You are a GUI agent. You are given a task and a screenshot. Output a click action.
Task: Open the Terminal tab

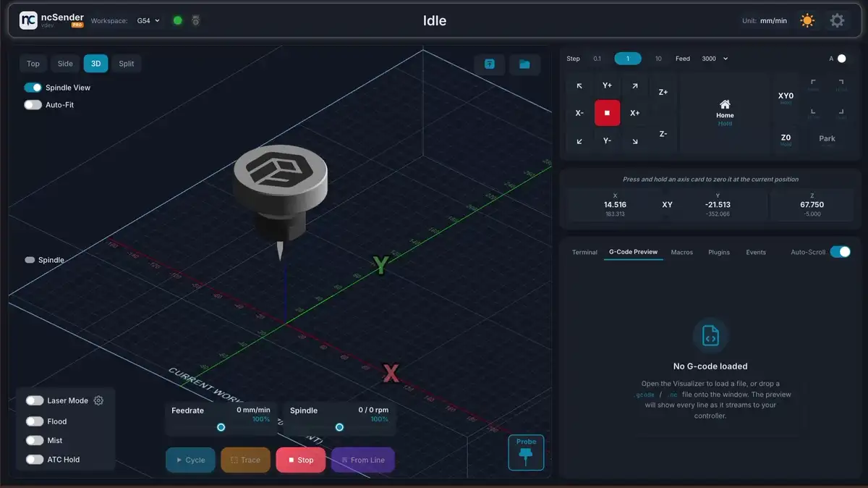tap(584, 252)
